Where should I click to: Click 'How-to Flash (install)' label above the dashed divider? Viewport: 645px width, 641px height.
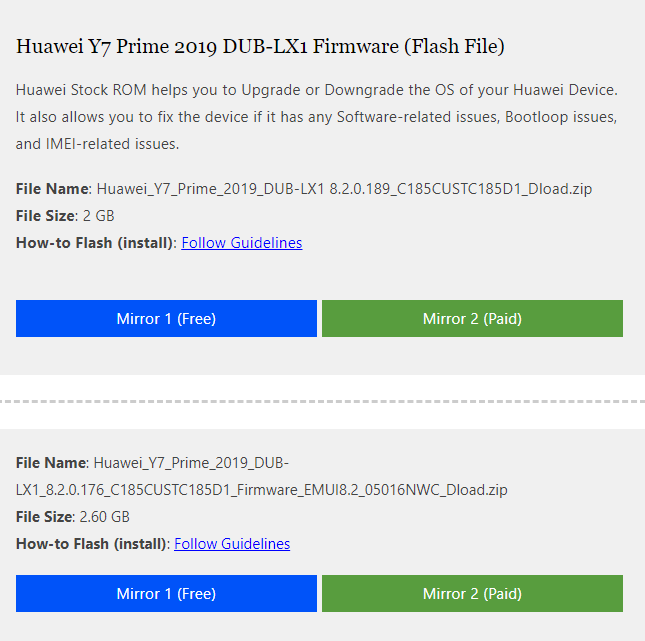click(95, 243)
